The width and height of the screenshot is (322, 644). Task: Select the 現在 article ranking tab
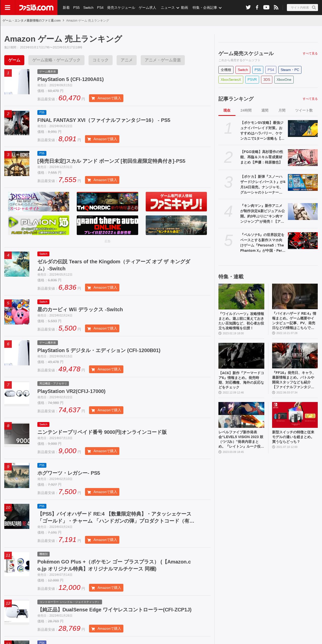click(x=227, y=110)
